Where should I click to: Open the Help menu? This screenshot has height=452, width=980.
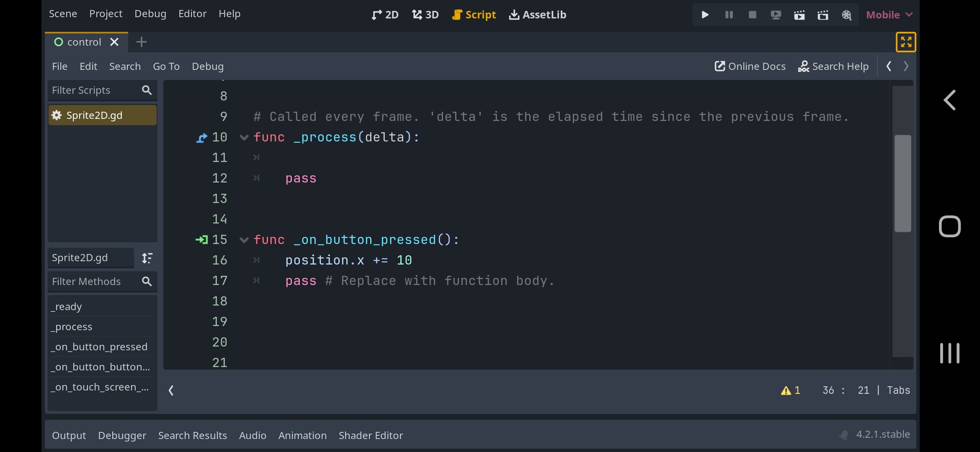[230, 14]
